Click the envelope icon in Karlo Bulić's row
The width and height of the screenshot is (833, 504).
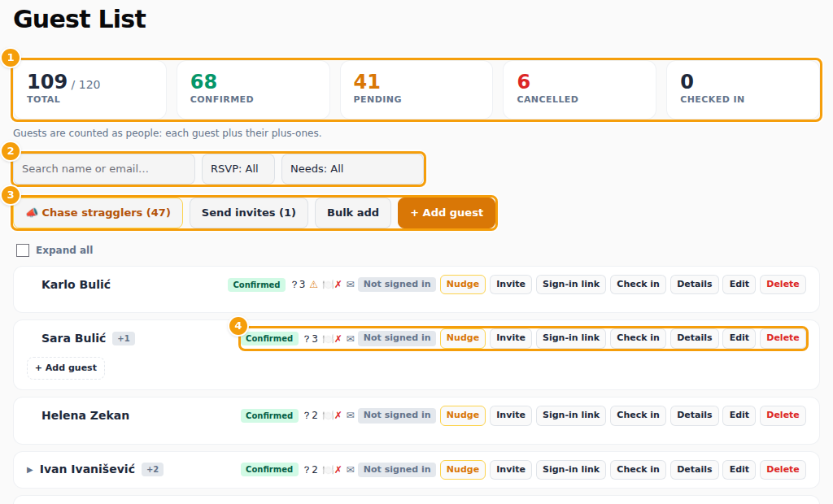click(350, 285)
